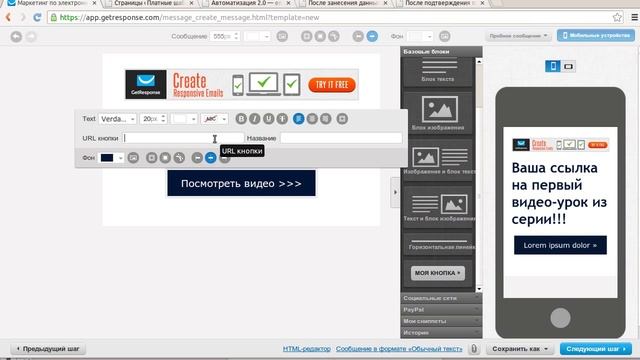The image size is (640, 360).
Task: Collapse the Базовые блоки section header
Action: click(x=441, y=51)
